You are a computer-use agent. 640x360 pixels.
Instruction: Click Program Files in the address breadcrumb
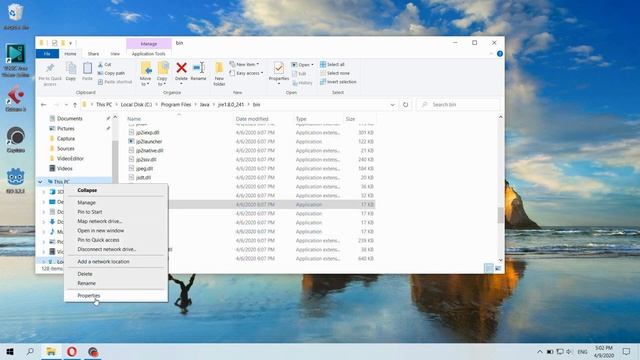pos(176,105)
